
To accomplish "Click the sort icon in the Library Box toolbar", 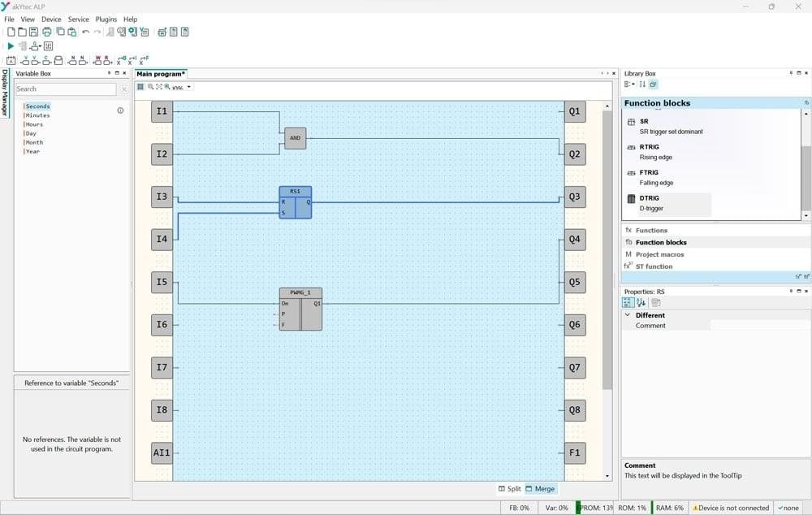I will 643,84.
